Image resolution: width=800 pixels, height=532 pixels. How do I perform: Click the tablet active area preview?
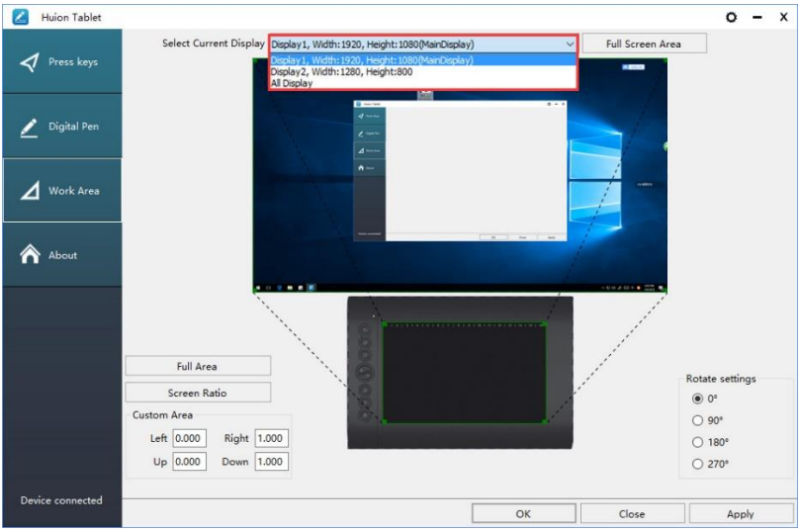465,373
